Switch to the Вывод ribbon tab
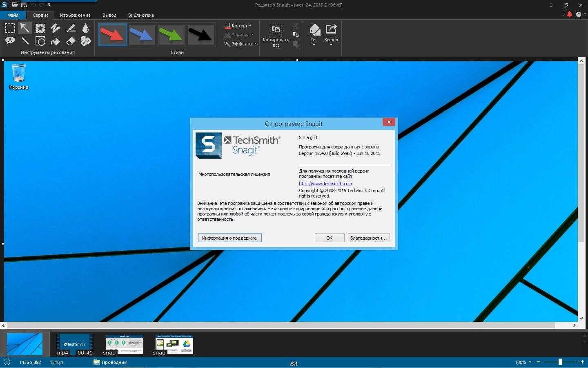Image resolution: width=588 pixels, height=368 pixels. (109, 15)
